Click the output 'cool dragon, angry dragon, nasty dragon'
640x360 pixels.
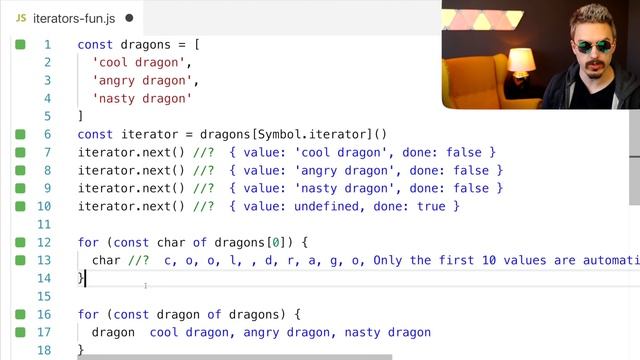click(x=290, y=332)
